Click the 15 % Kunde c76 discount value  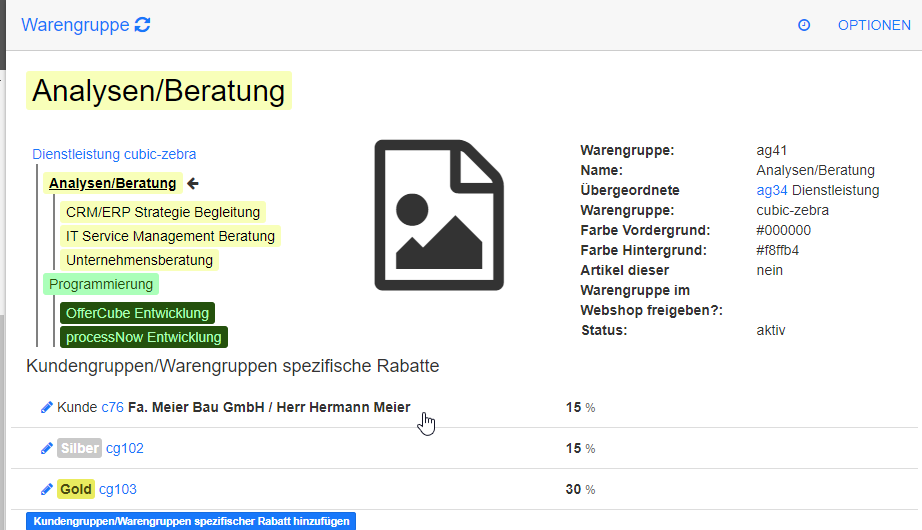coord(580,407)
